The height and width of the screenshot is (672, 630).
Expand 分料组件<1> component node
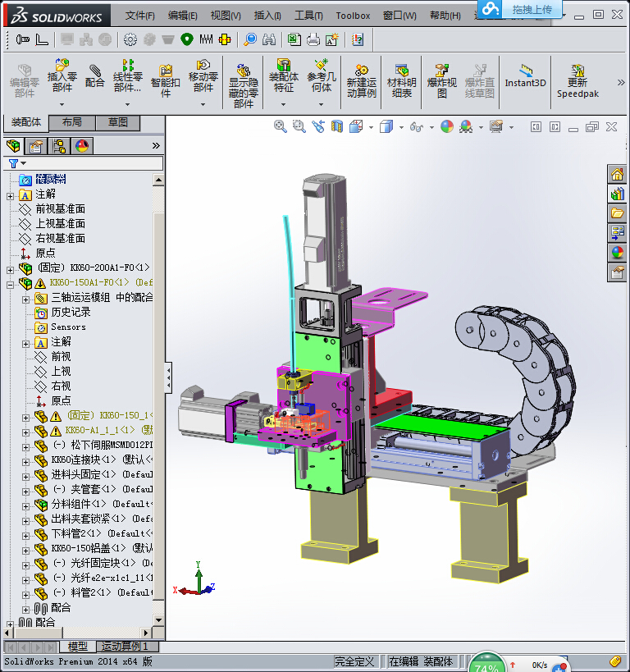pyautogui.click(x=25, y=506)
